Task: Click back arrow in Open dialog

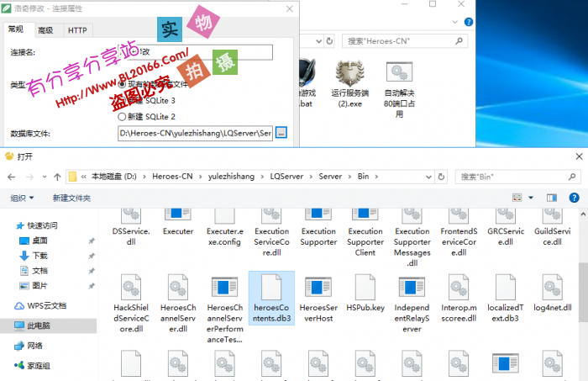Action: (x=11, y=177)
